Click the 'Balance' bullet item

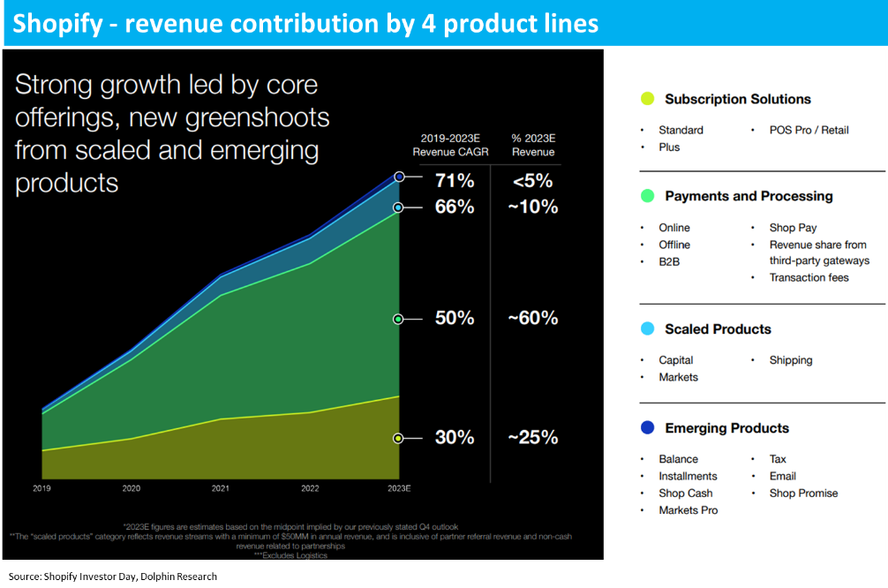point(678,459)
